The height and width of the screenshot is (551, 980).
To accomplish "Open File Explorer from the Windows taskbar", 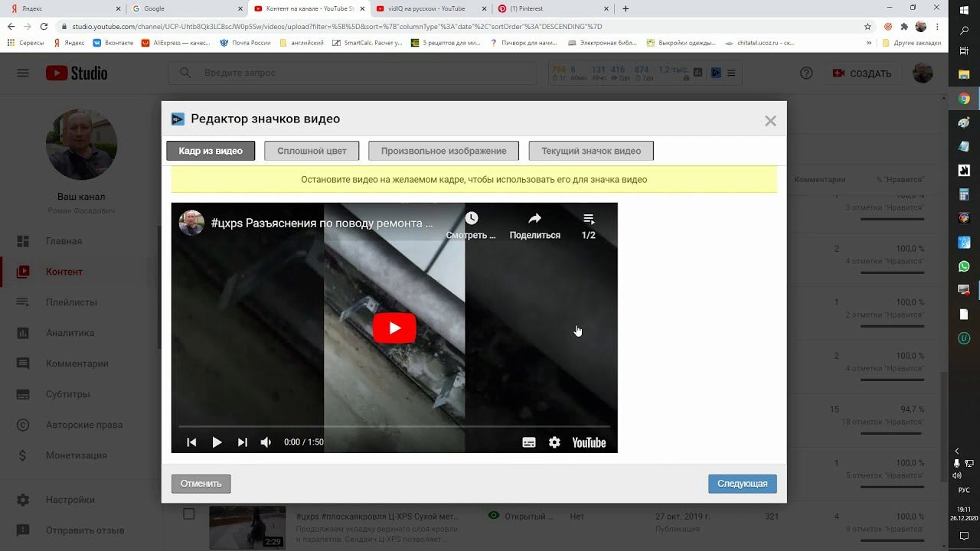I will tap(964, 75).
